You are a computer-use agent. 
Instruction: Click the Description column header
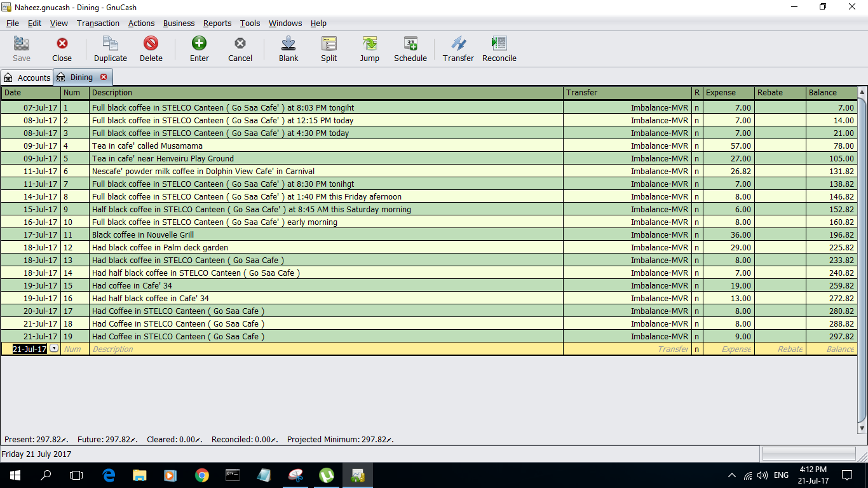(327, 93)
